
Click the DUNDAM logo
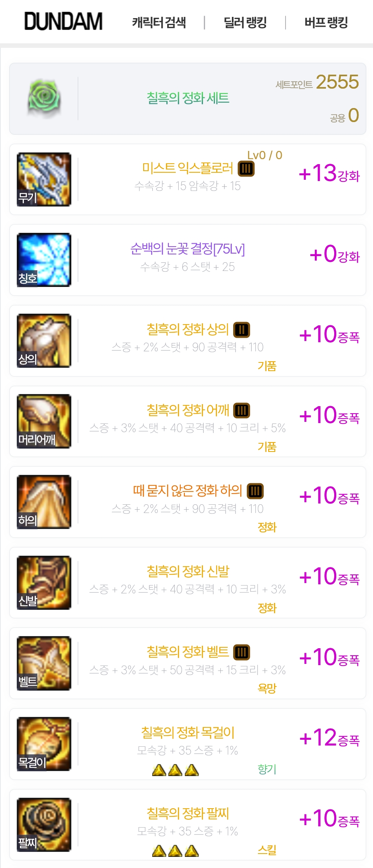63,21
